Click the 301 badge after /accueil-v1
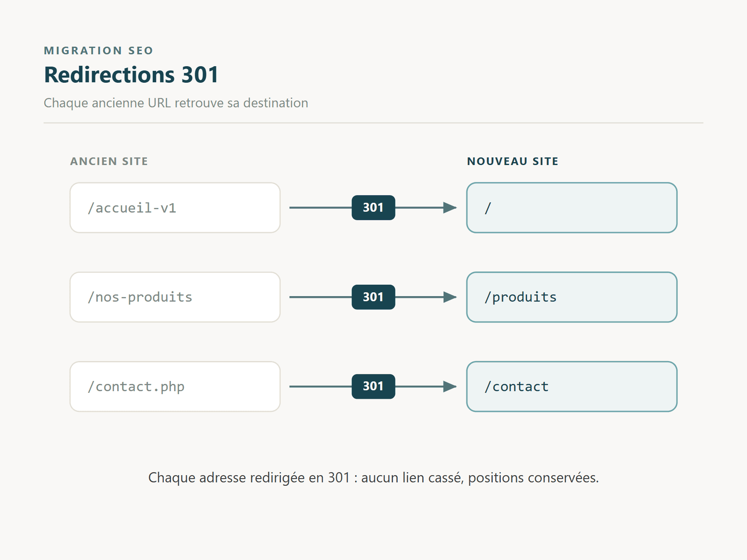 click(373, 207)
